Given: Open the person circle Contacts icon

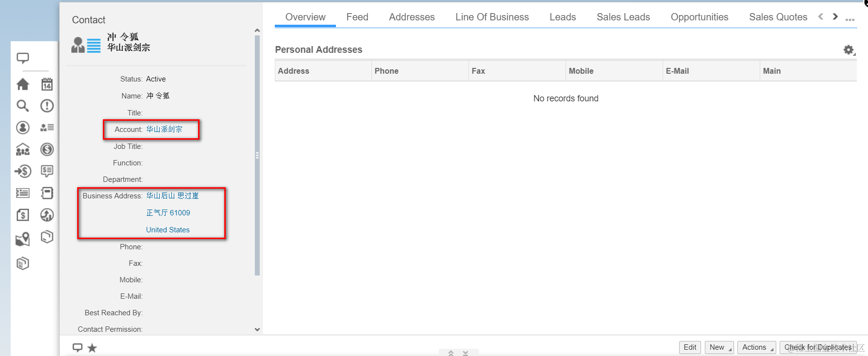Looking at the screenshot, I should click(23, 128).
